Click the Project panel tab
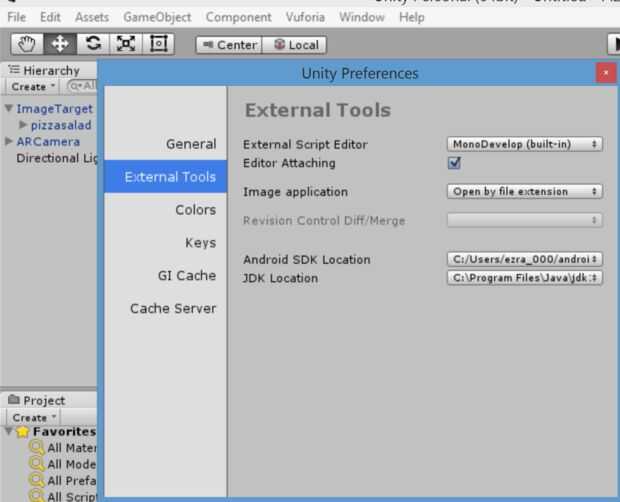The height and width of the screenshot is (502, 620). tap(36, 400)
